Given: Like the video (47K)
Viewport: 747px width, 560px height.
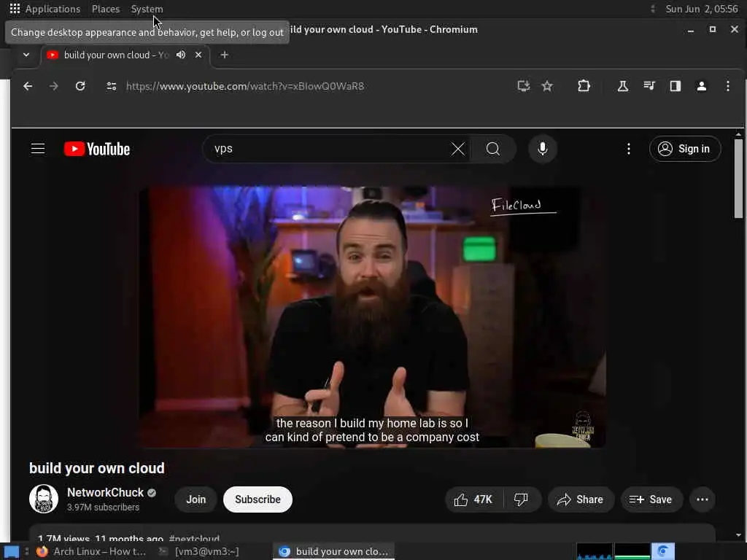Looking at the screenshot, I should pos(473,499).
